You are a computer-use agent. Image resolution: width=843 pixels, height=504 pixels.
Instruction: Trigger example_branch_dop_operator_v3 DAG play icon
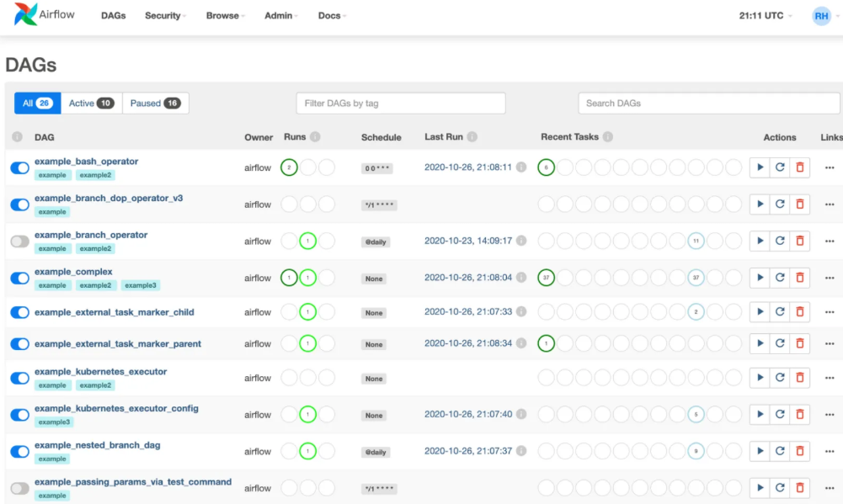click(x=760, y=204)
